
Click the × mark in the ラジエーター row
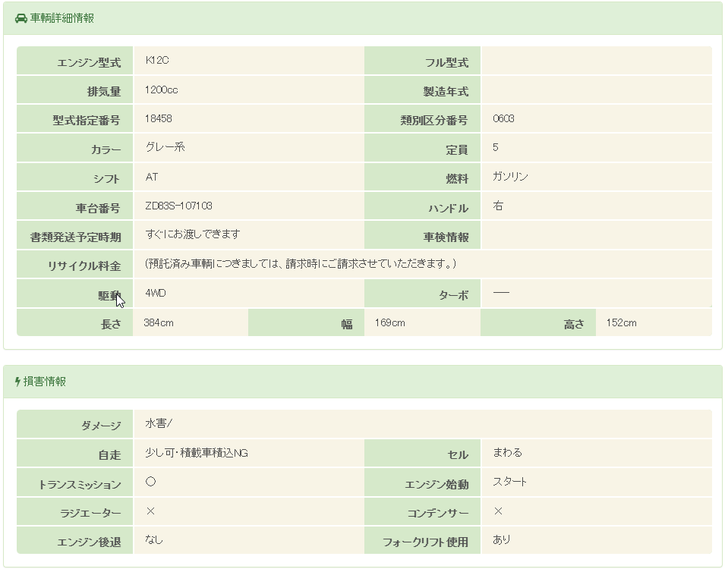[x=150, y=511]
